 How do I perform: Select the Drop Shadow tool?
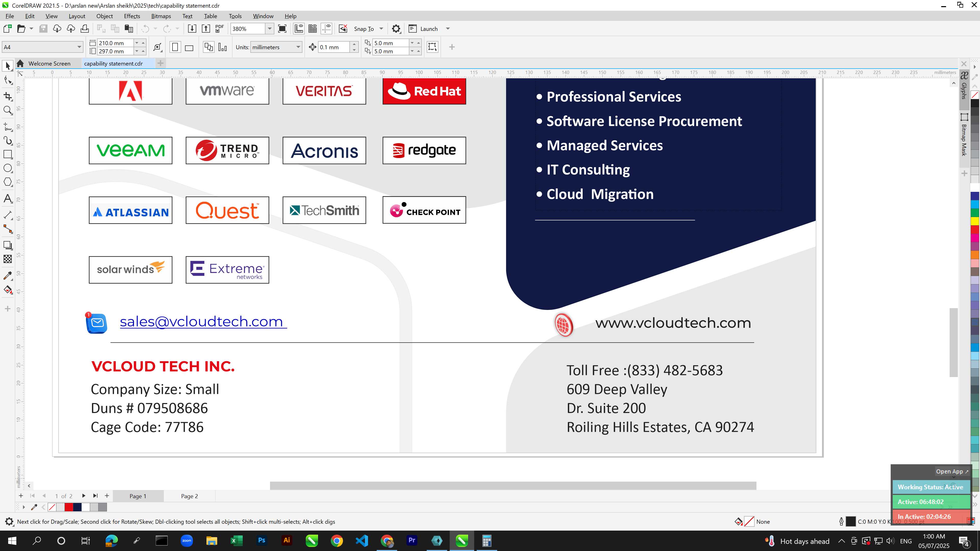8,245
